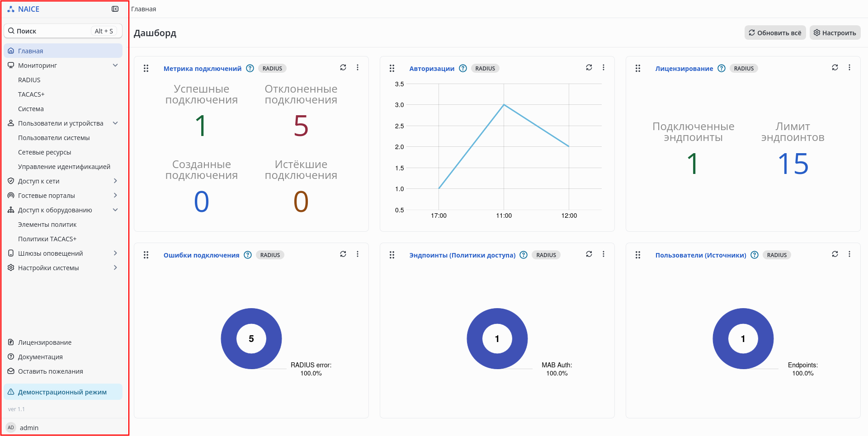Collapse the Мониторинг sidebar section
The height and width of the screenshot is (436, 868).
click(115, 65)
